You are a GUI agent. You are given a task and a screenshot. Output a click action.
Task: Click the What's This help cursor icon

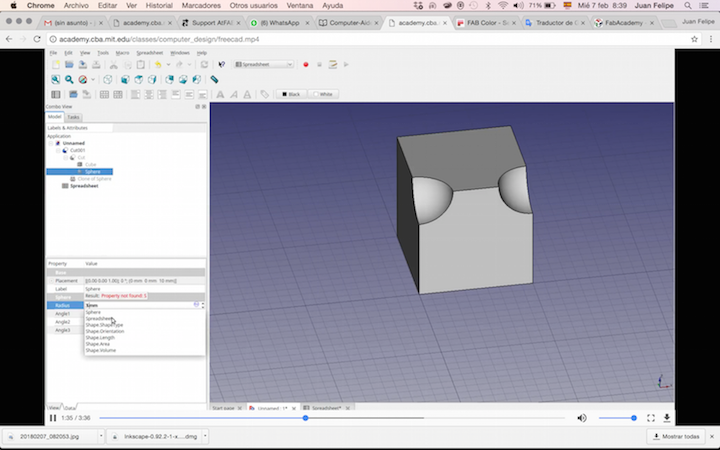pyautogui.click(x=221, y=64)
